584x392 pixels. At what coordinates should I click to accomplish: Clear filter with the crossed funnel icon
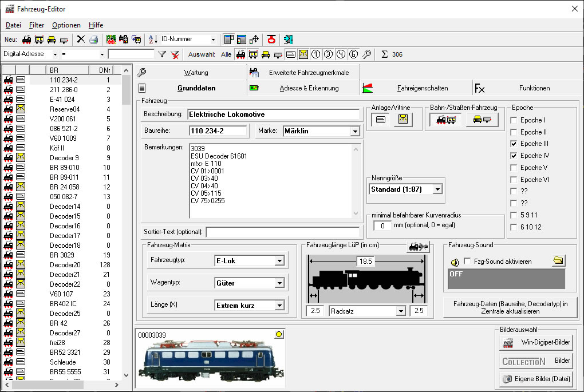pos(175,54)
